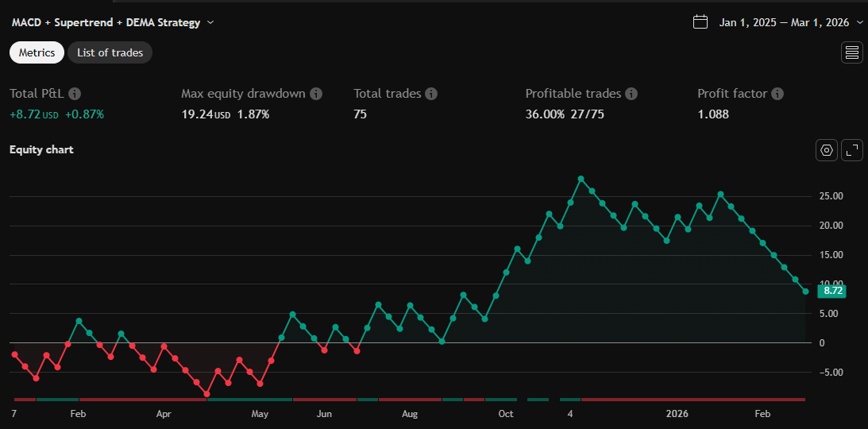868x429 pixels.
Task: Expand the equity chart to fullscreen
Action: (852, 150)
